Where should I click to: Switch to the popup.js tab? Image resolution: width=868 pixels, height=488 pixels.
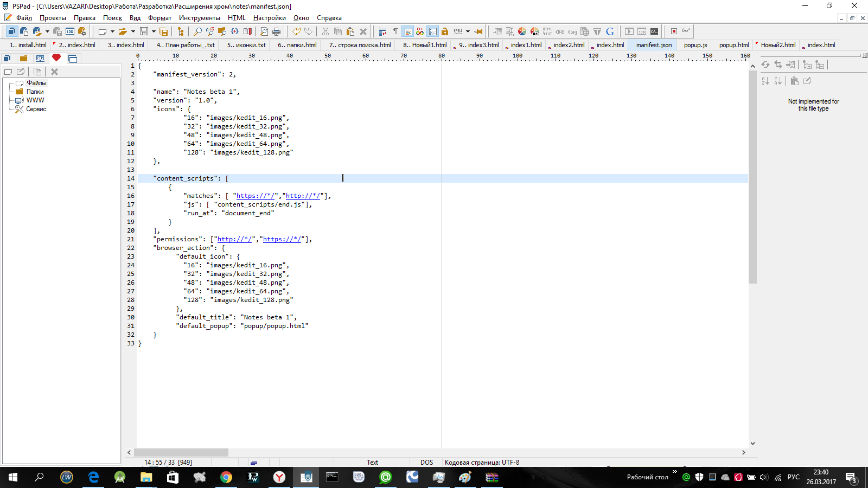tap(695, 45)
